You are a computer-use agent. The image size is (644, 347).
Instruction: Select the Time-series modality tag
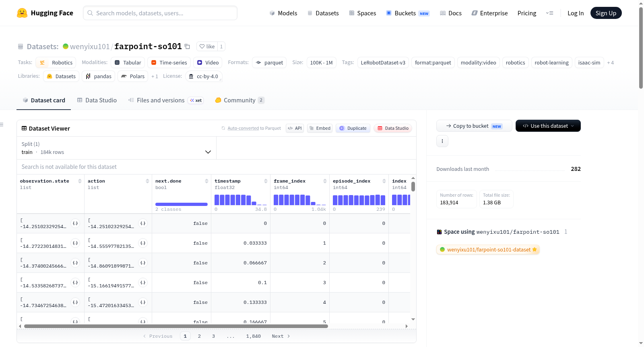point(169,62)
